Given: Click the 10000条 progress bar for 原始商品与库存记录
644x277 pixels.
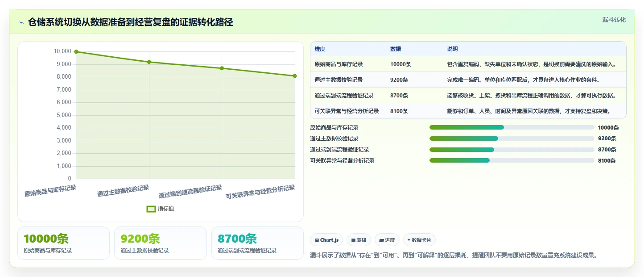Looking at the screenshot, I should click(512, 127).
